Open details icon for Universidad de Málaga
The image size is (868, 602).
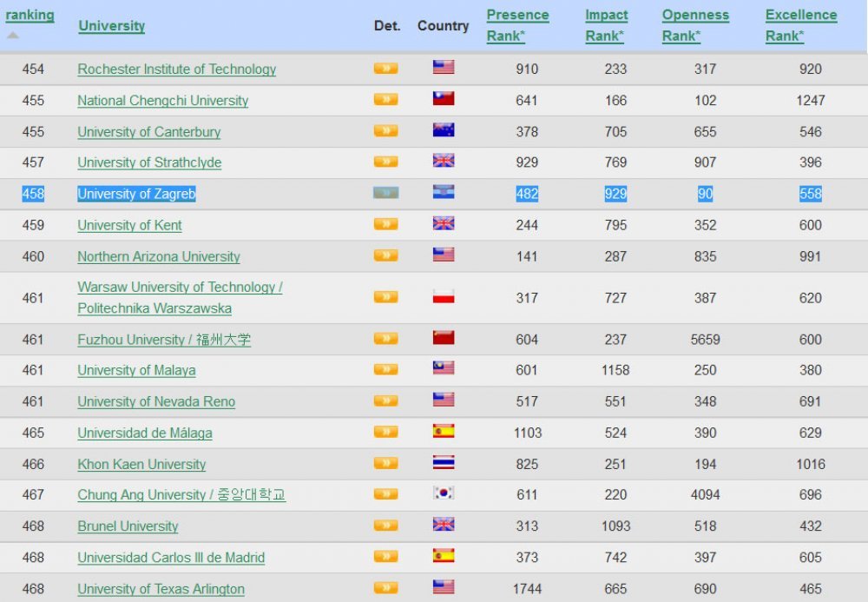386,432
